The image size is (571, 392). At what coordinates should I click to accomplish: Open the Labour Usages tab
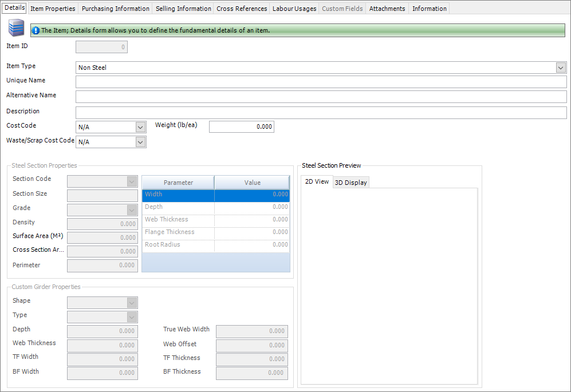tap(294, 9)
